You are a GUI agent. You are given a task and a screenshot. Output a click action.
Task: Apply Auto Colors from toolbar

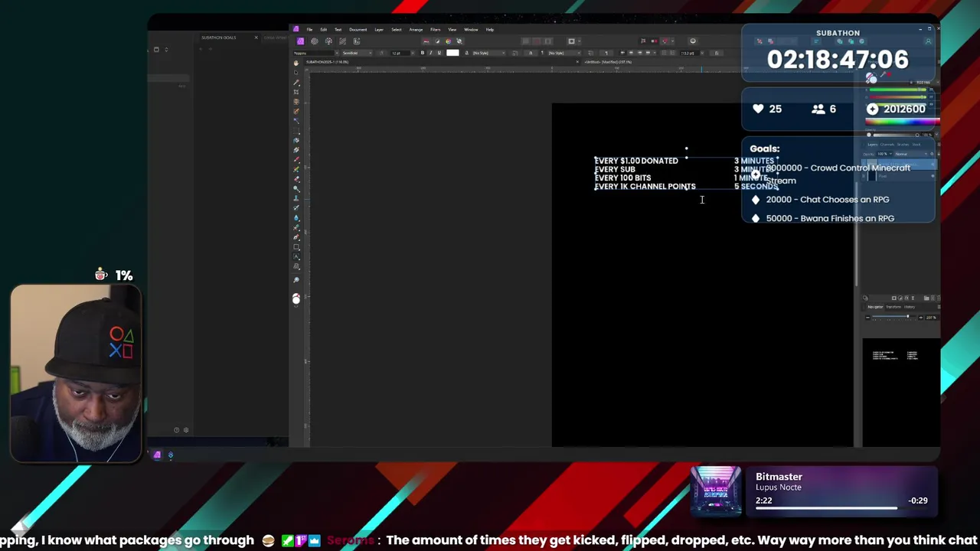tap(448, 41)
